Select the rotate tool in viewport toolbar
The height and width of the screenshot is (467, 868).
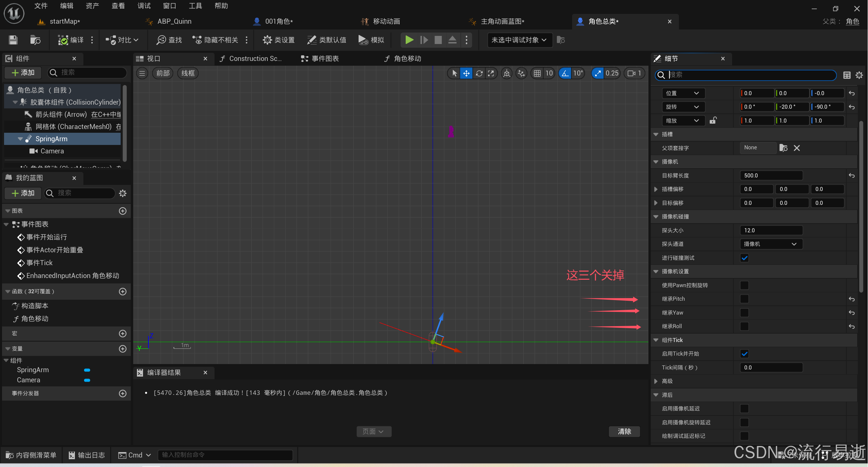479,73
